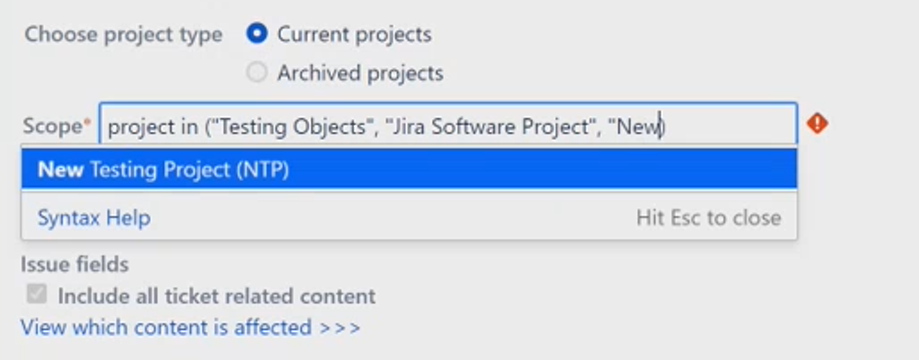
Task: Click the "Hit Esc to close" hint text
Action: pyautogui.click(x=709, y=218)
